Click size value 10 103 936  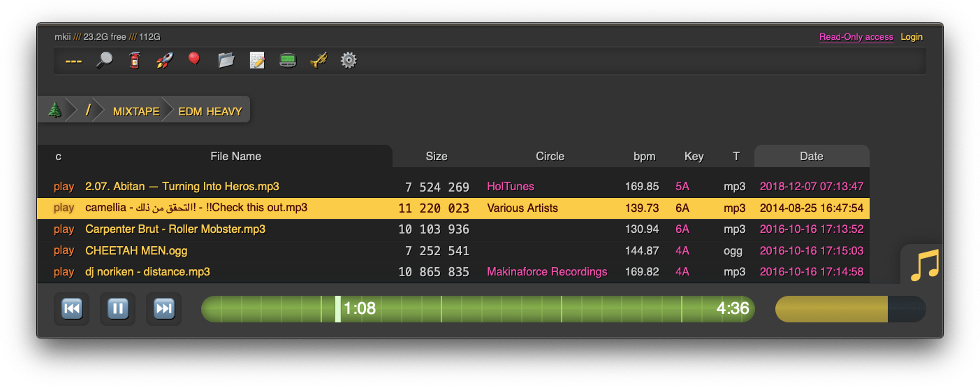tap(434, 229)
